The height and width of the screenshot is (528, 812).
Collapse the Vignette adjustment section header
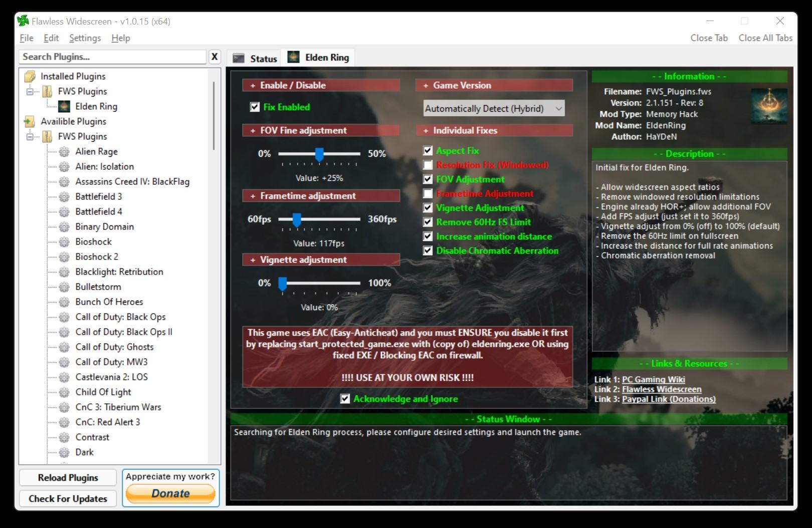pos(321,259)
